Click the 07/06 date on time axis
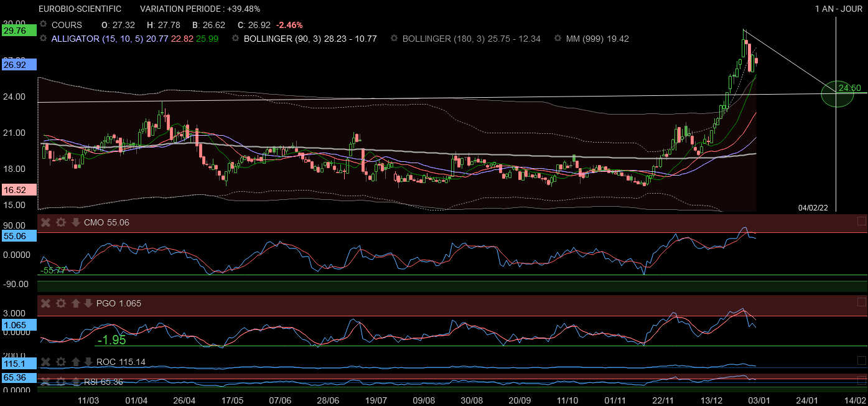868x406 pixels. tap(280, 400)
